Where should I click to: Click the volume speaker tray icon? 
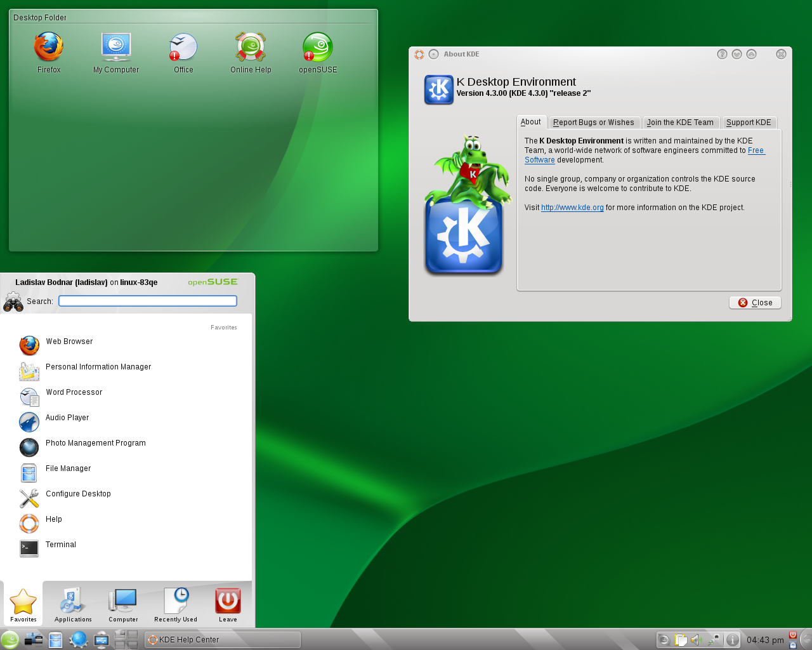point(697,640)
